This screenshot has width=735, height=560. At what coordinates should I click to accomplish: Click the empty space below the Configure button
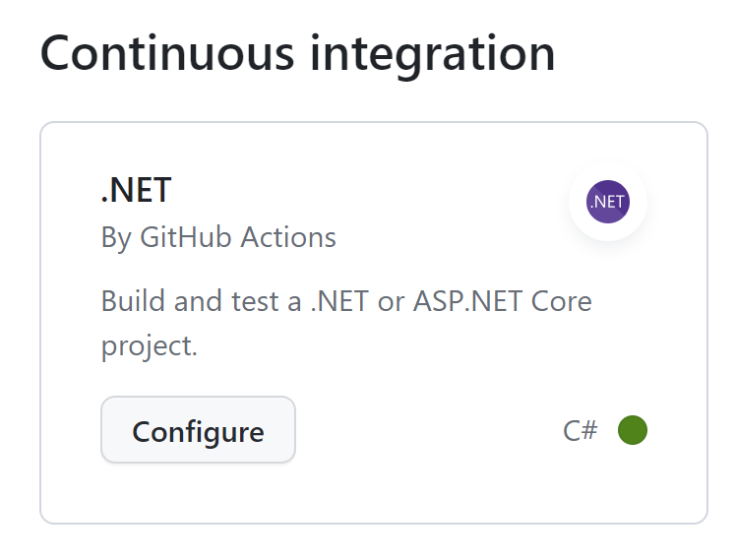coord(198,492)
